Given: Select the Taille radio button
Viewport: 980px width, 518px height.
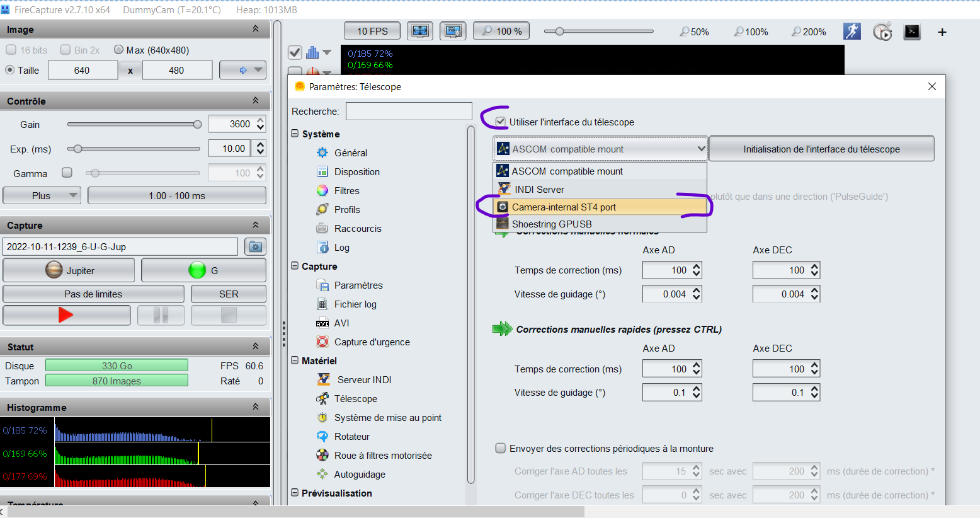Looking at the screenshot, I should coord(9,70).
